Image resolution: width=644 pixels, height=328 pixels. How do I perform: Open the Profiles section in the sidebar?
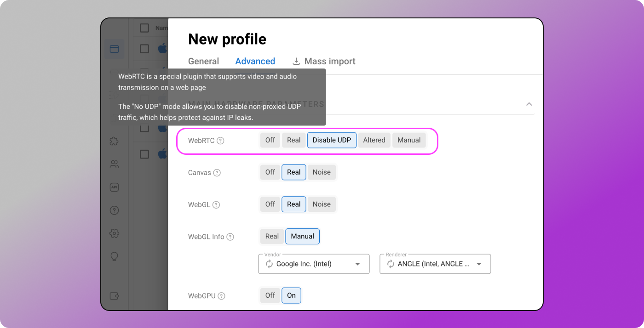(114, 48)
